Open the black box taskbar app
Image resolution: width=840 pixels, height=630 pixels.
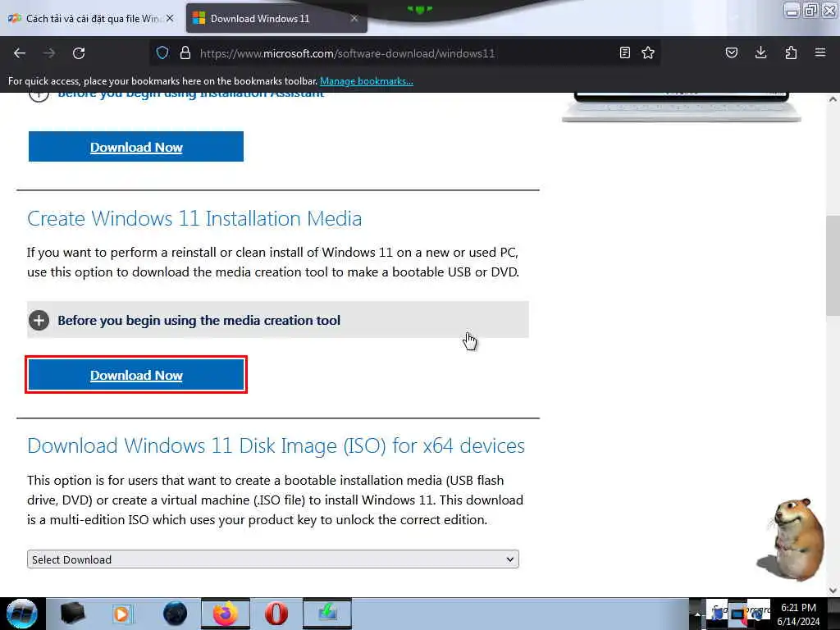pyautogui.click(x=73, y=614)
